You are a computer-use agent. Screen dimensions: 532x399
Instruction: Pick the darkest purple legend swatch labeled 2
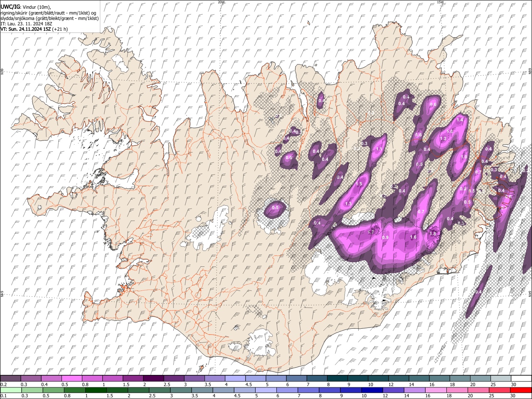(x=153, y=378)
